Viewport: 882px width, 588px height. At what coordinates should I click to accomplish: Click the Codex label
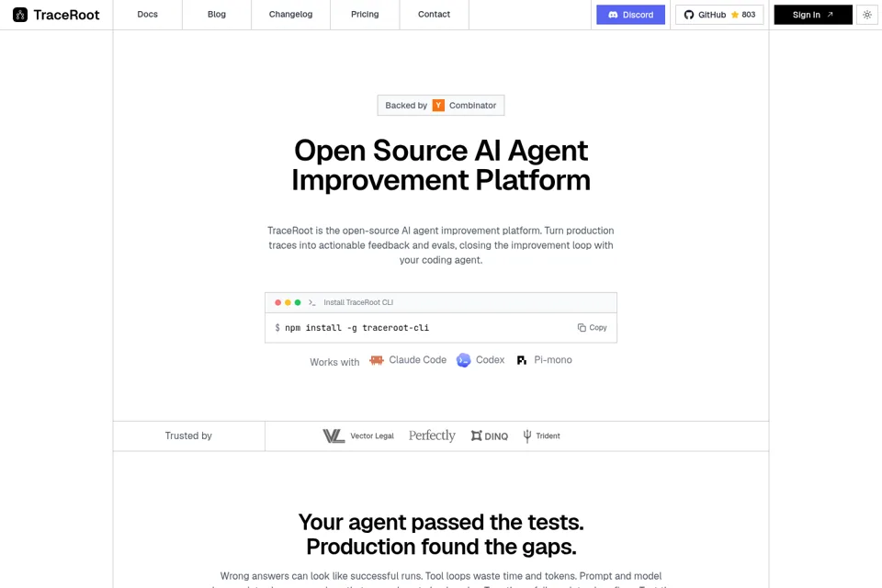point(490,360)
